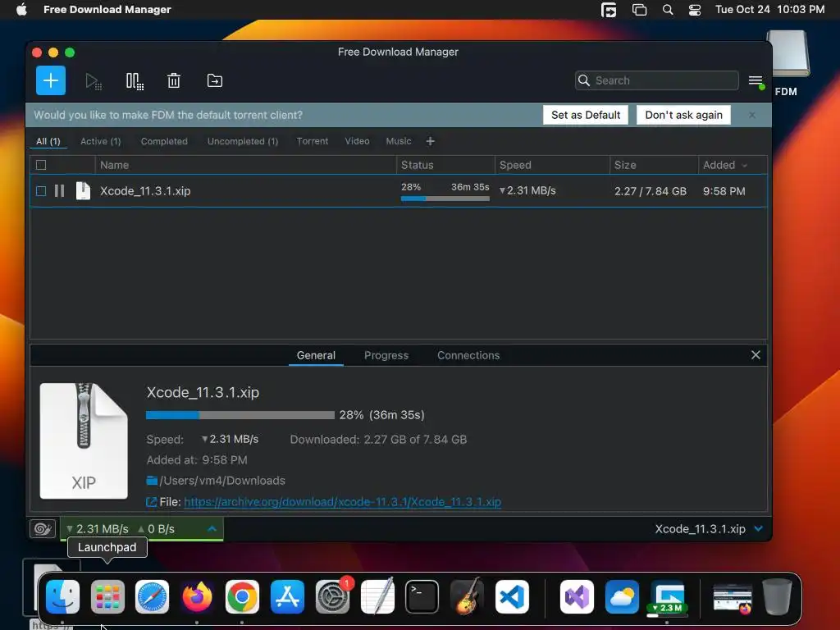Open Visual Studio Code from the Dock
Viewport: 840px width, 630px height.
click(x=512, y=597)
